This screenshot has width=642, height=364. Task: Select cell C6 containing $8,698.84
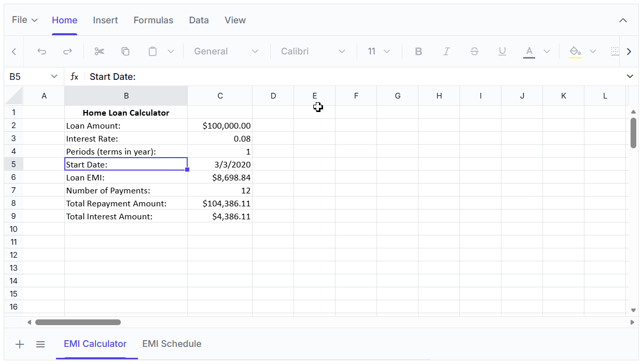point(220,177)
